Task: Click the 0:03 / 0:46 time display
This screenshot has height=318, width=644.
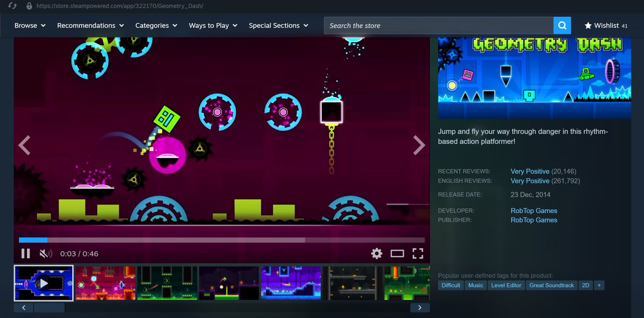Action: click(79, 254)
